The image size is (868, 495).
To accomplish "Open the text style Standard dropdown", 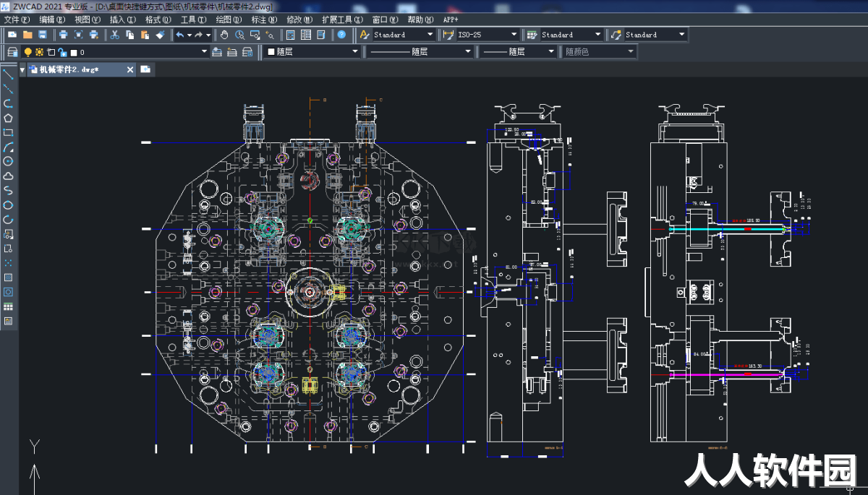I will click(404, 35).
